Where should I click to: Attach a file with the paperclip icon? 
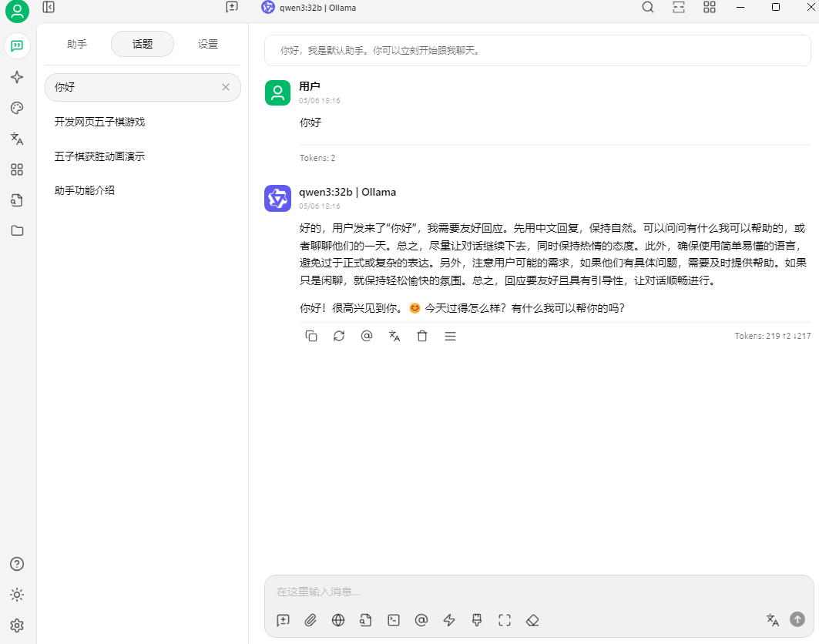pyautogui.click(x=310, y=620)
